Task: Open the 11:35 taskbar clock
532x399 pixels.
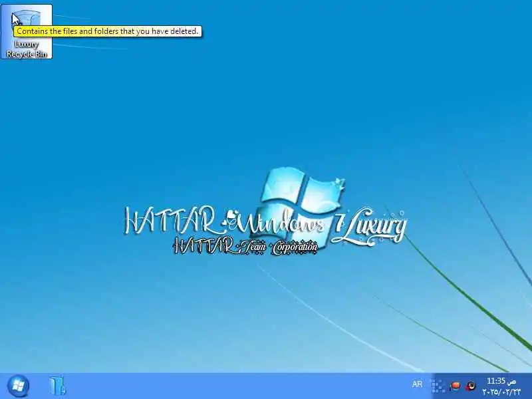Action: coord(501,386)
